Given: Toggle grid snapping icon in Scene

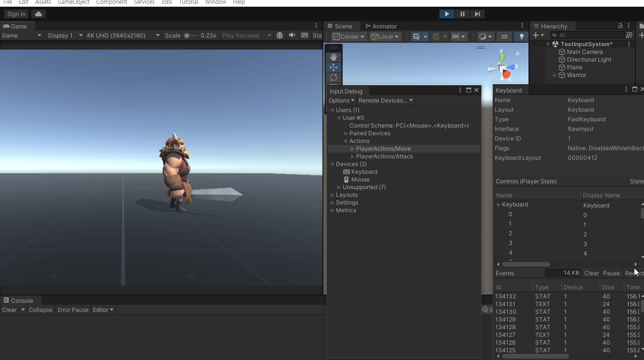Looking at the screenshot, I should (x=436, y=37).
